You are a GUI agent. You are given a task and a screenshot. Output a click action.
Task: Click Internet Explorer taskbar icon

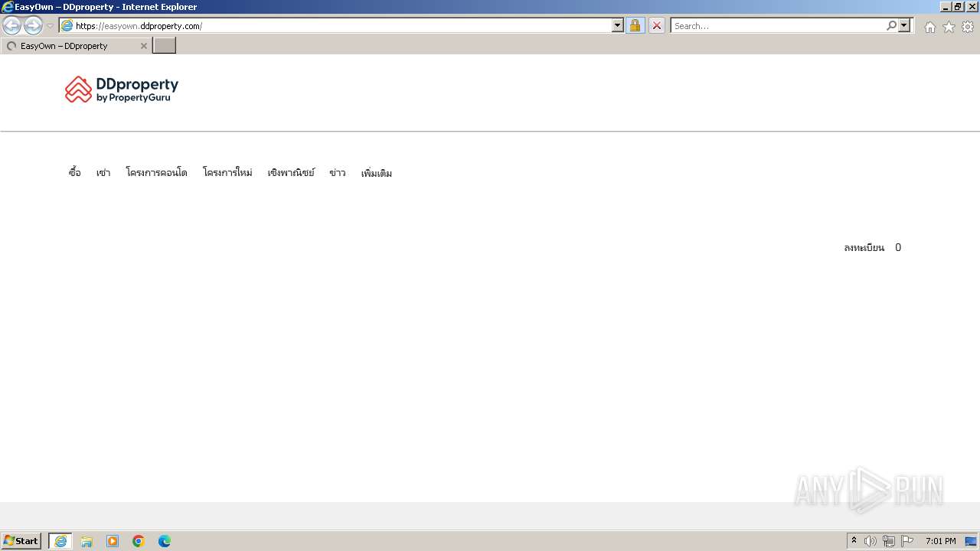point(60,541)
